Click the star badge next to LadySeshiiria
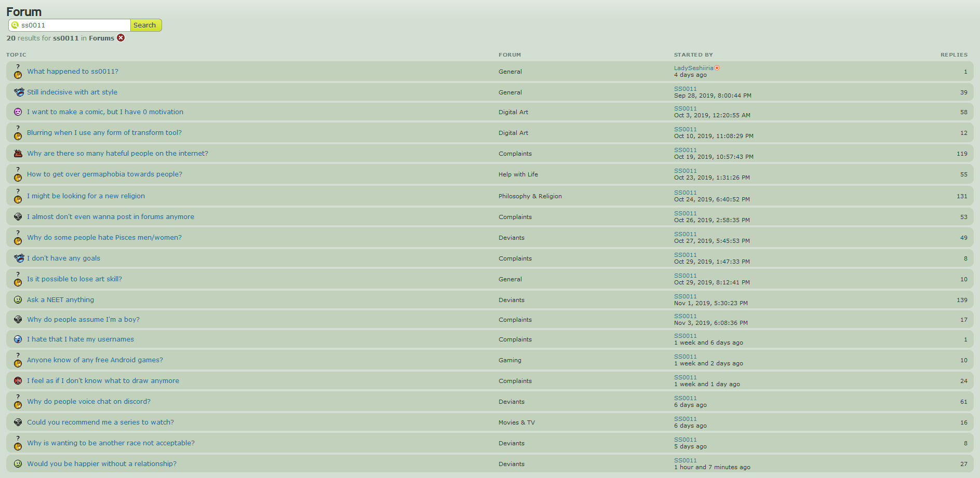Viewport: 980px width, 478px height. (x=717, y=68)
